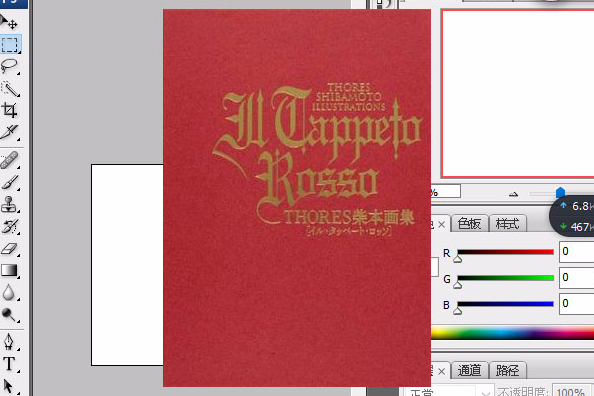Viewport: 594px width, 396px height.
Task: Switch to the 色板 tab
Action: coord(469,224)
